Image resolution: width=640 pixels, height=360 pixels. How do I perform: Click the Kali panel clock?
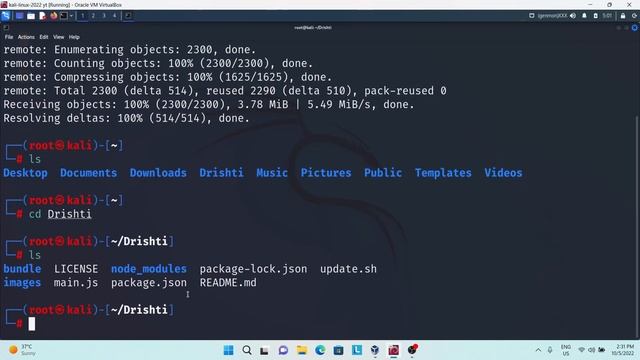pos(607,16)
